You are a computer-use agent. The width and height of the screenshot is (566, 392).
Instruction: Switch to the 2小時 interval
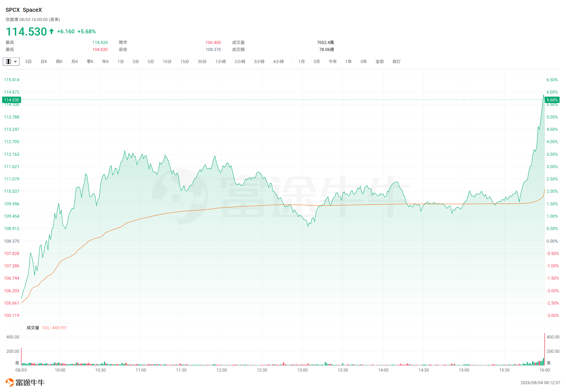click(240, 62)
